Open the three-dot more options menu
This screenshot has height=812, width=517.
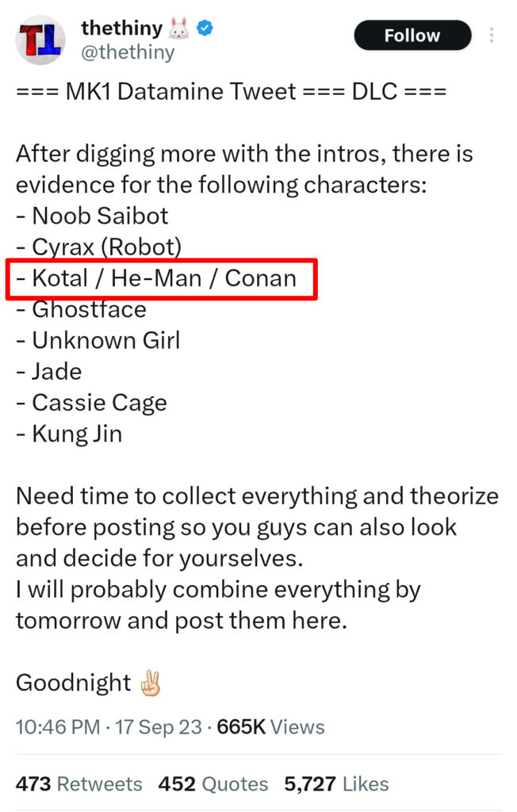(492, 36)
